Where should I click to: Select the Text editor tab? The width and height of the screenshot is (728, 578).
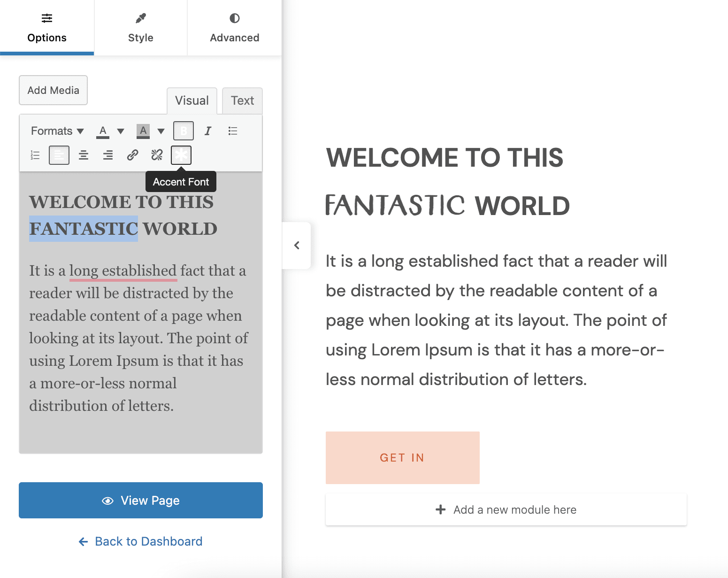pos(242,100)
